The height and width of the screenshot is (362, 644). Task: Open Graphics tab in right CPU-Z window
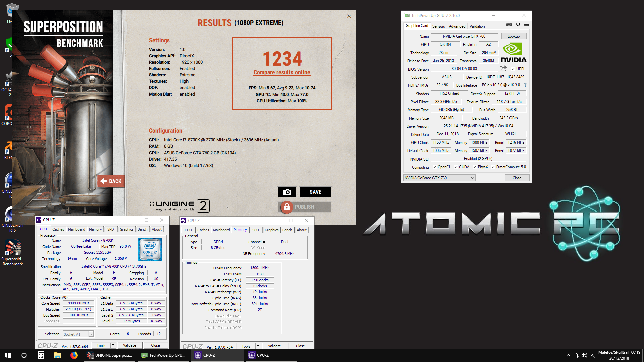(271, 230)
